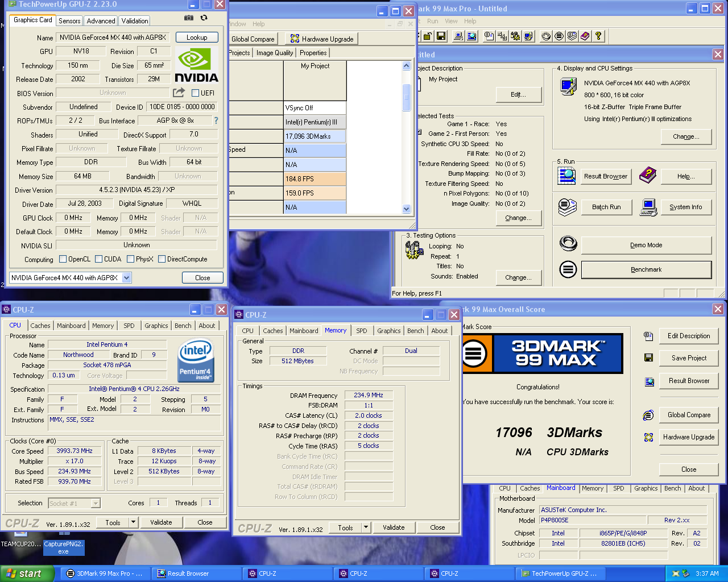Screen dimensions: 728x582
Task: Click the Global Compare globe icon in Overall Score window
Action: [x=648, y=415]
